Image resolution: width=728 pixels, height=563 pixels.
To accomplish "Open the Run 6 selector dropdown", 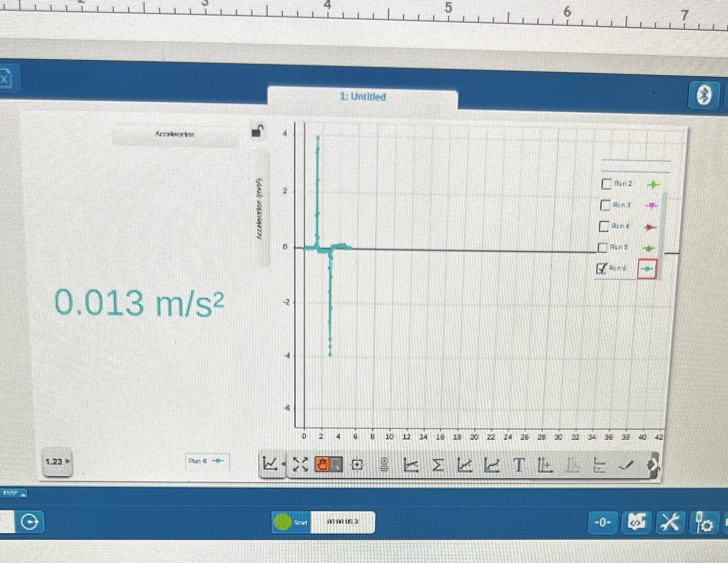I will pyautogui.click(x=208, y=460).
